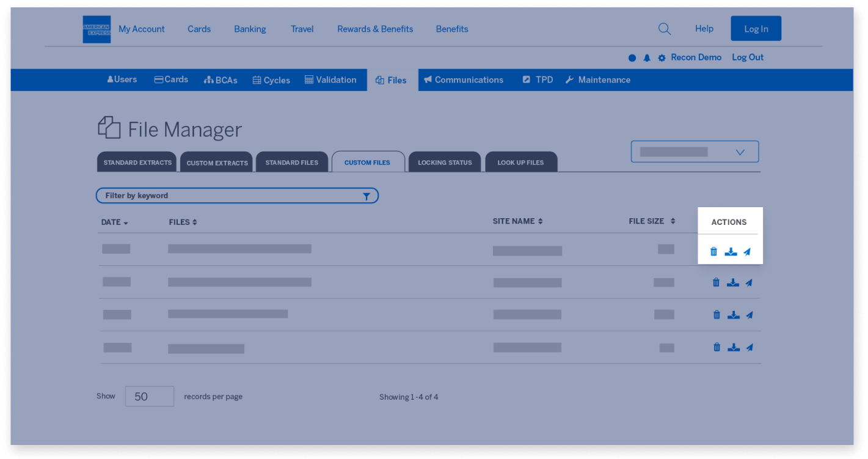Download the first file with the download icon
The width and height of the screenshot is (868, 459).
[731, 251]
